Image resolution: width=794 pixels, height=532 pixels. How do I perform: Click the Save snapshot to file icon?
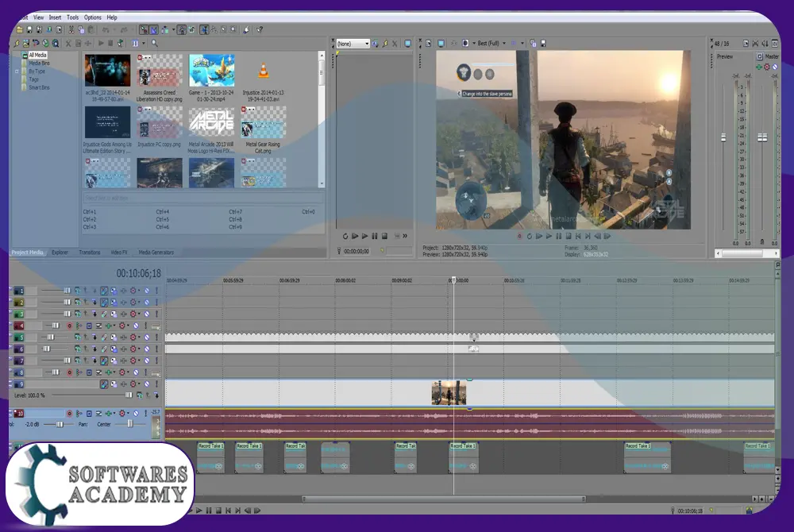click(x=543, y=44)
